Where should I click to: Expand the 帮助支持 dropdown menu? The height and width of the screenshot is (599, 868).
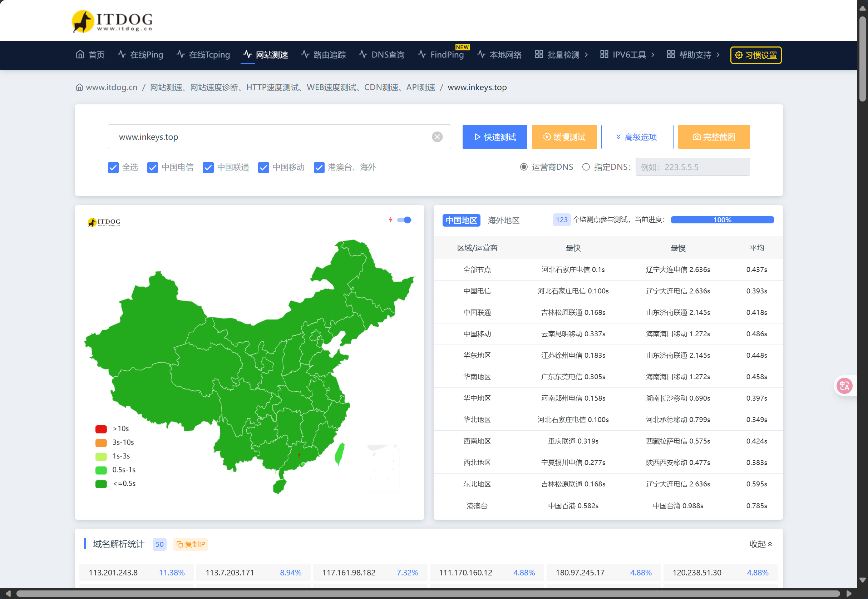coord(693,55)
